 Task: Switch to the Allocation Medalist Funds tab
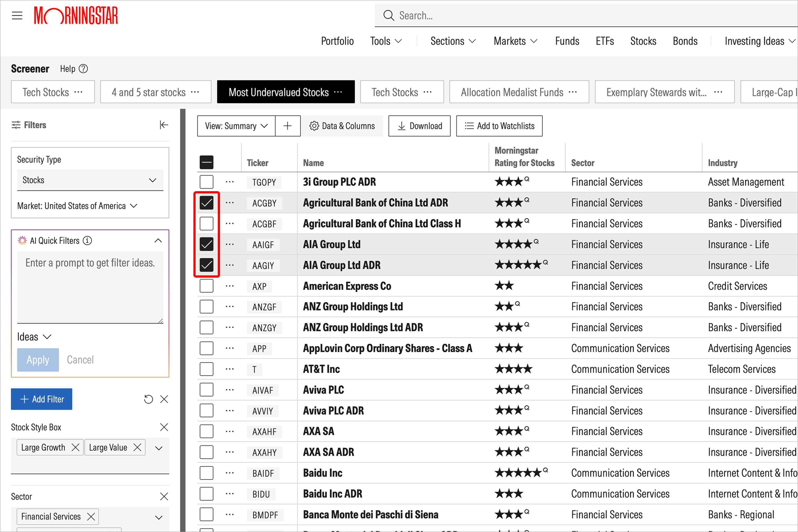click(519, 92)
